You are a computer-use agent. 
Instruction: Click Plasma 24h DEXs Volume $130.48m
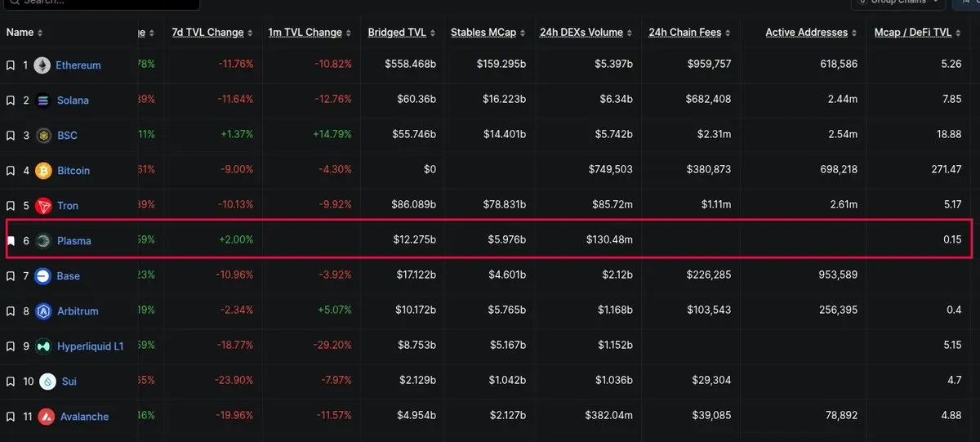click(x=609, y=241)
